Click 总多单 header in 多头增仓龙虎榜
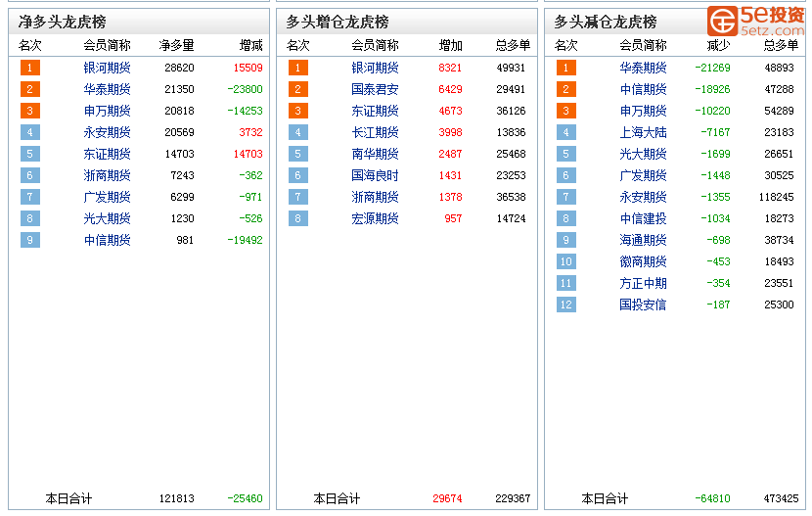Image resolution: width=812 pixels, height=516 pixels. pyautogui.click(x=514, y=46)
